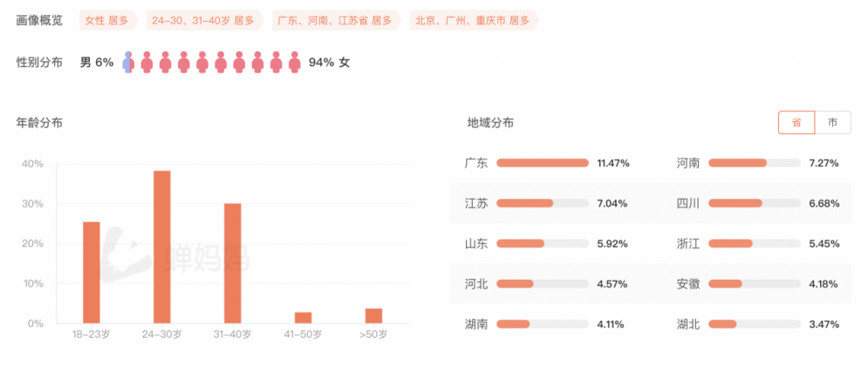Click the 24-30岁 age bar
Image resolution: width=868 pixels, height=366 pixels.
tap(162, 247)
